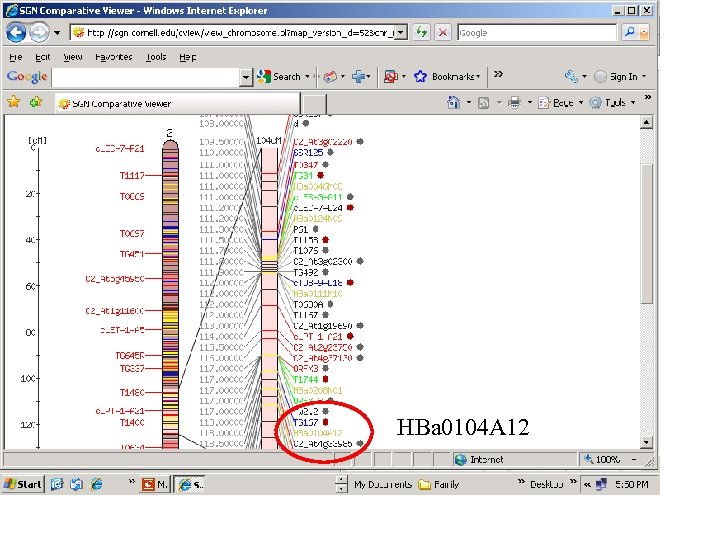Click the Refresh page icon

(421, 32)
